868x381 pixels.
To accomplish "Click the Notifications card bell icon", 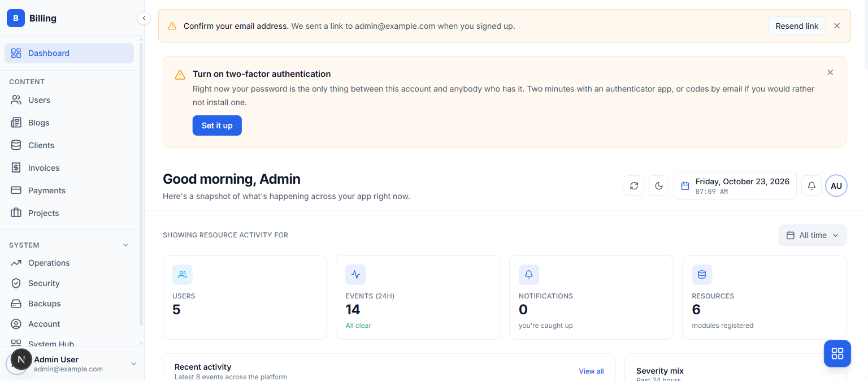I will [529, 275].
